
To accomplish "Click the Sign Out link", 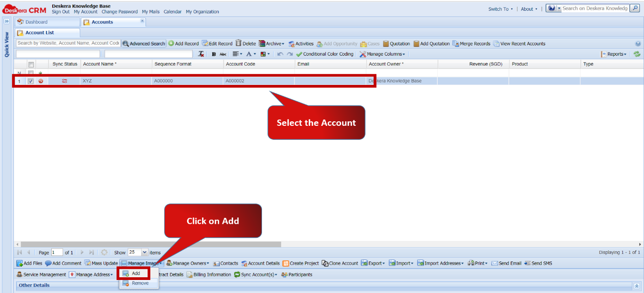I will pos(60,12).
